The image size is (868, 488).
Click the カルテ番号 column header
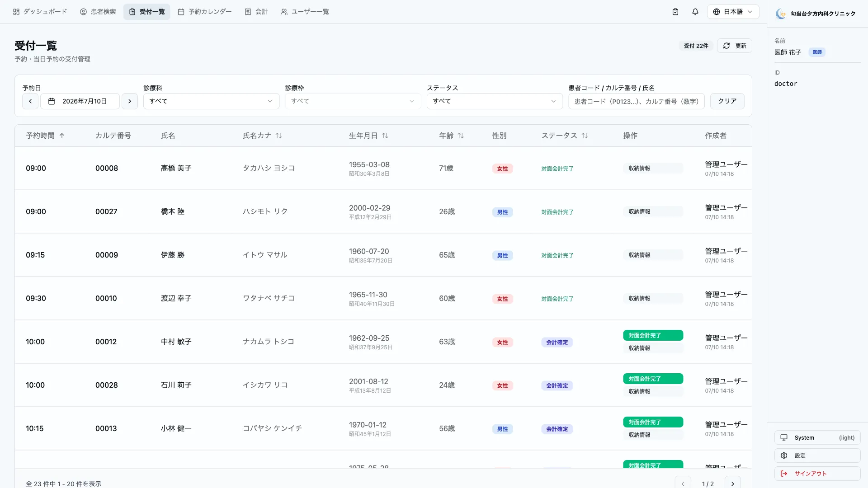click(113, 136)
